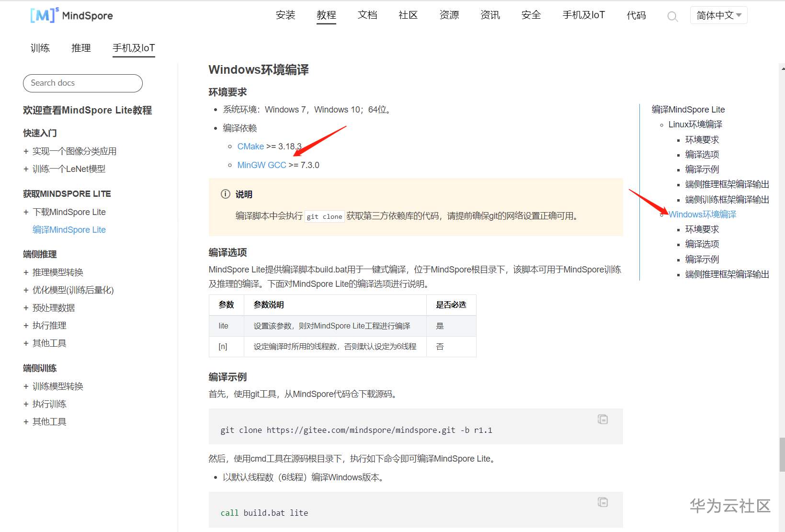This screenshot has height=532, width=785.
Task: Expand 实现一个图像分类应用 in sidebar
Action: (26, 151)
